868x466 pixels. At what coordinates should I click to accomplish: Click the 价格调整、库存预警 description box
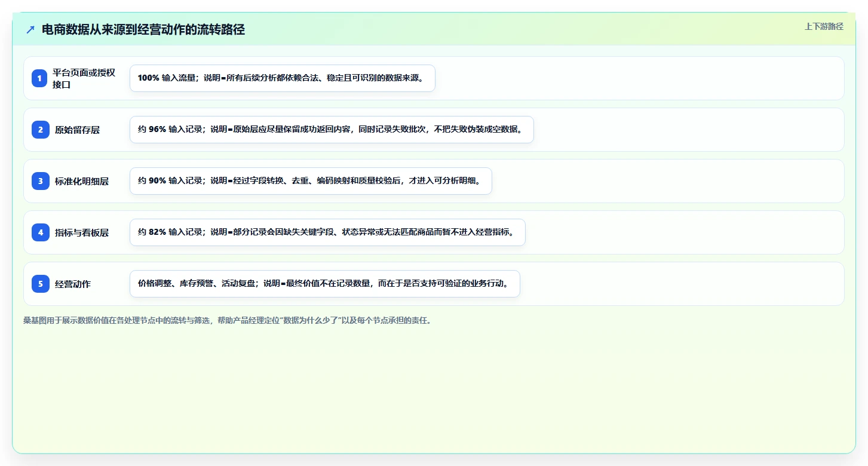(325, 284)
